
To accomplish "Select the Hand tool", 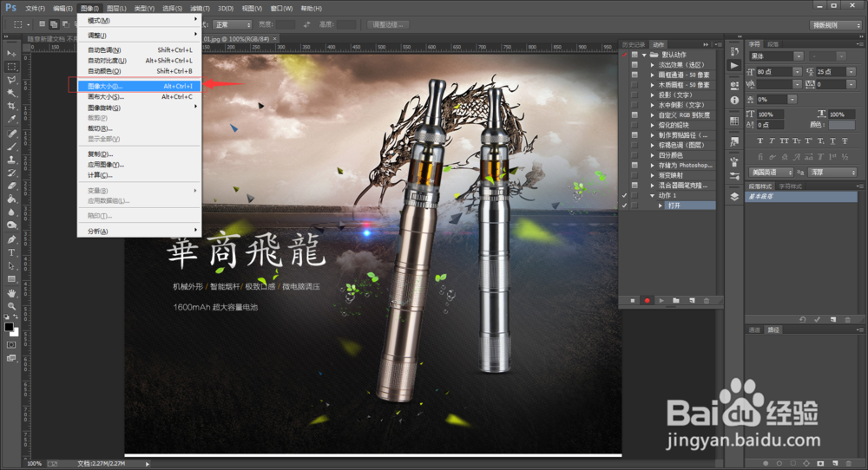I will [11, 293].
